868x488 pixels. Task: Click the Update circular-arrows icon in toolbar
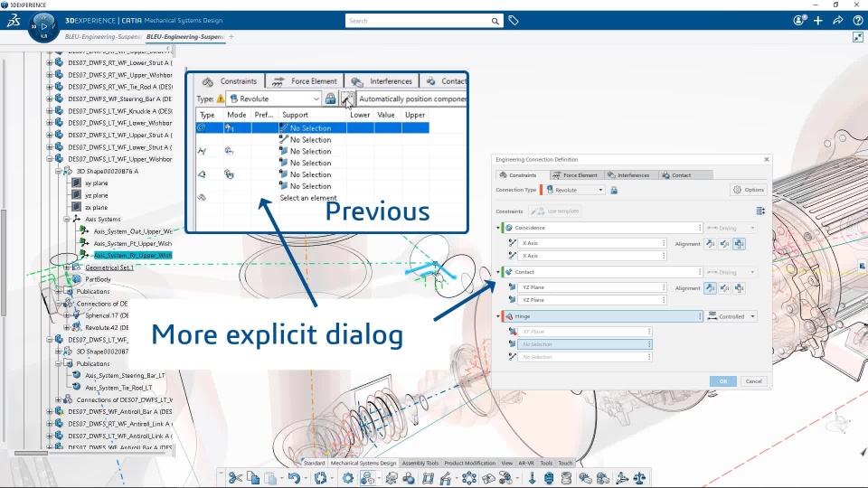[x=320, y=478]
